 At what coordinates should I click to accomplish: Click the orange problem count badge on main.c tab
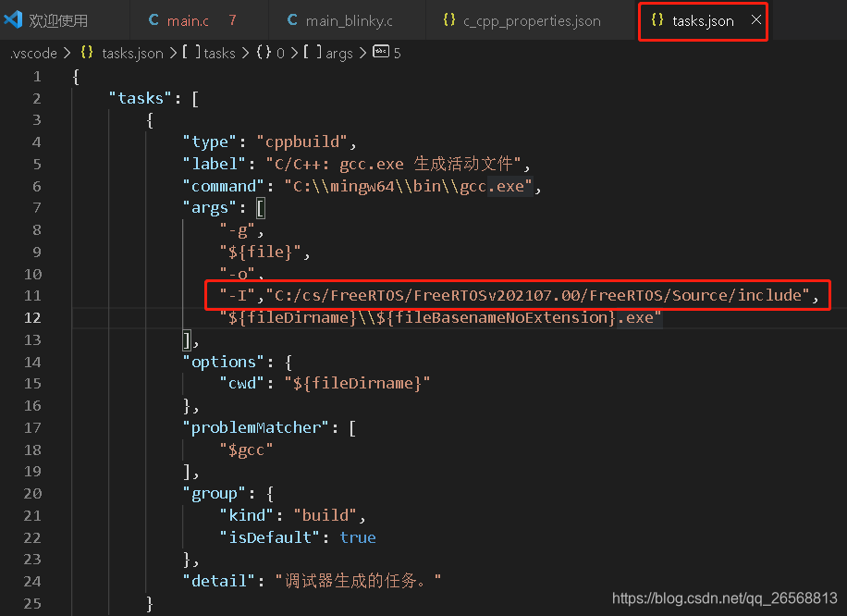coord(231,18)
